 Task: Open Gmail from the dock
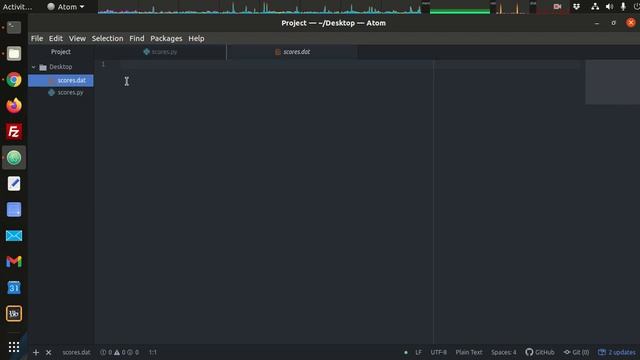[14, 262]
